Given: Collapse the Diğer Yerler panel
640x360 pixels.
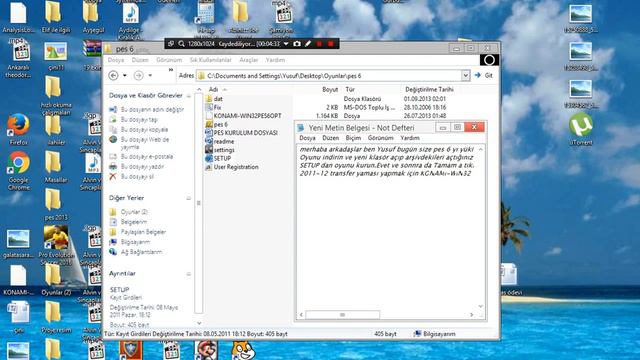Looking at the screenshot, I should [189, 198].
